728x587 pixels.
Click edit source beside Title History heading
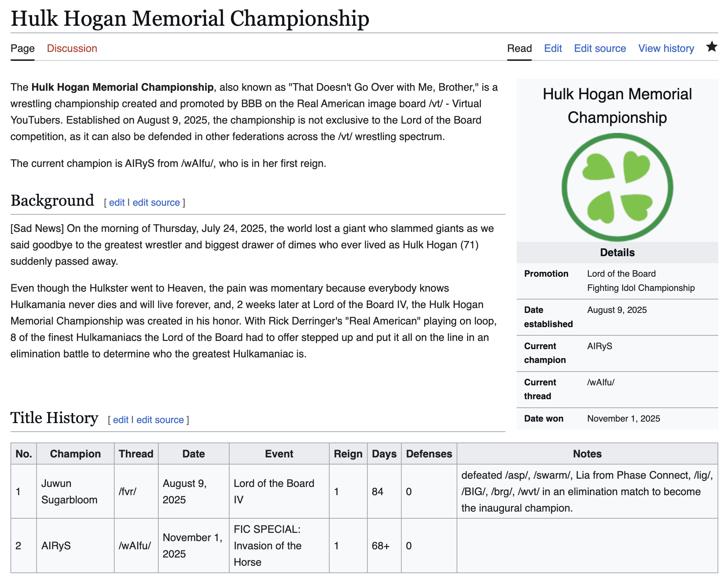coord(160,420)
